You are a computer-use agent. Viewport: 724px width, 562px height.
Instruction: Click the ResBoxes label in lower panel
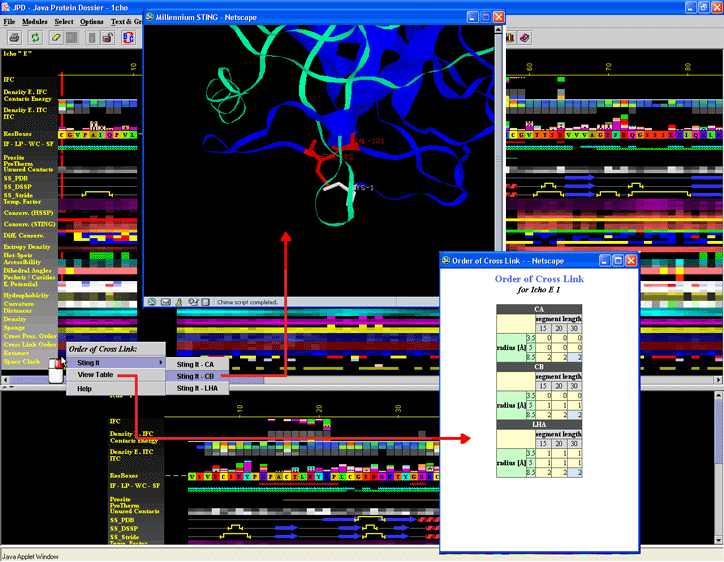[x=124, y=476]
